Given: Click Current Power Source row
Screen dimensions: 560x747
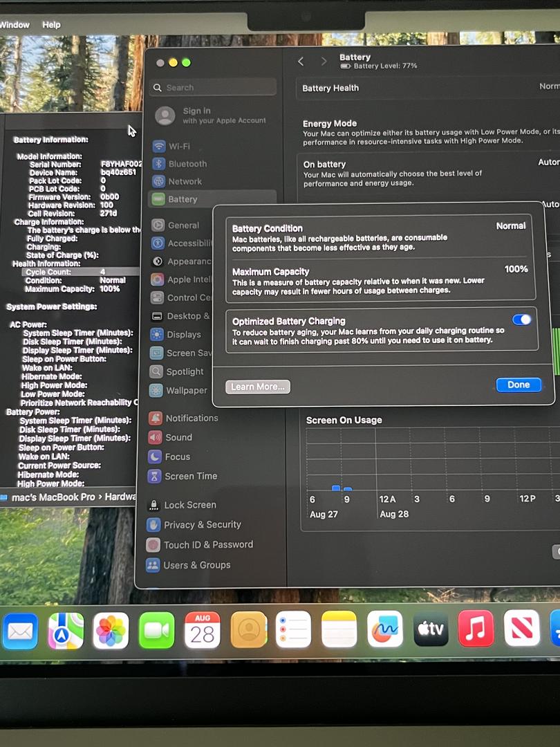Looking at the screenshot, I should click(x=59, y=465).
